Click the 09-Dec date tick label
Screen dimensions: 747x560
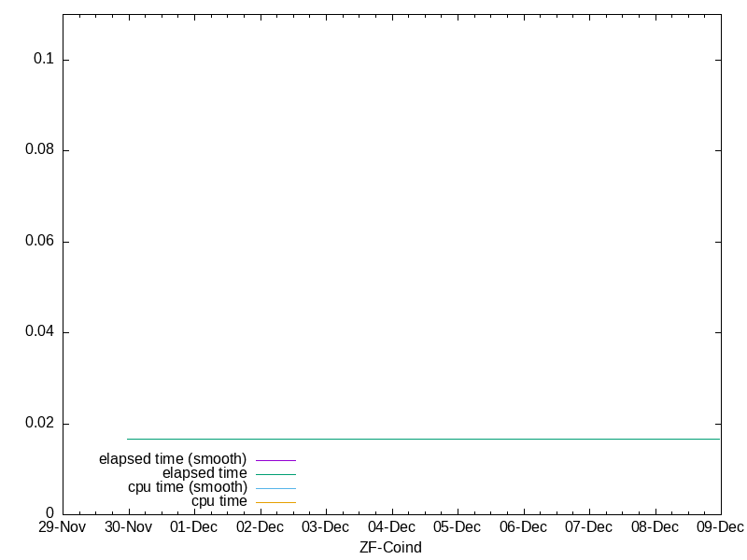(720, 527)
